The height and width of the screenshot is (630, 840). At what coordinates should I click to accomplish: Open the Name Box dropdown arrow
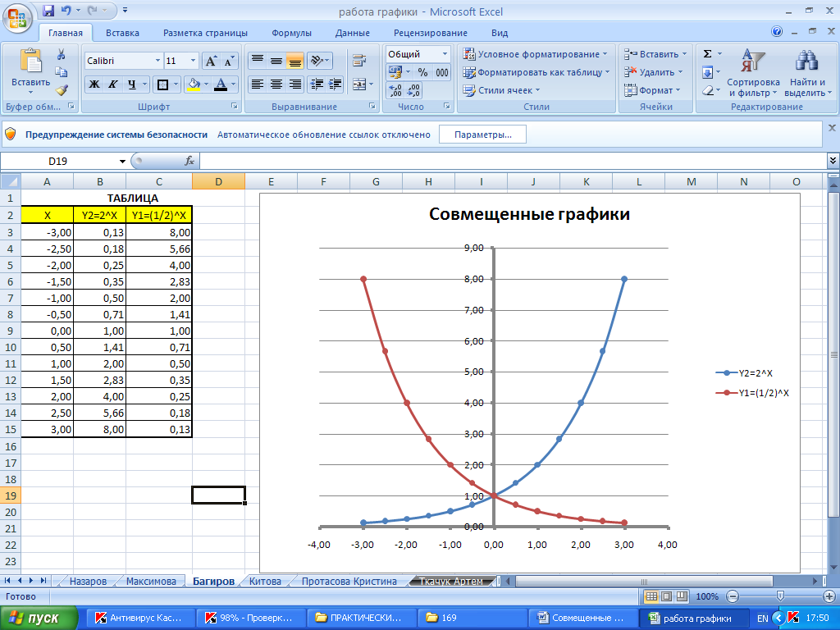point(123,162)
